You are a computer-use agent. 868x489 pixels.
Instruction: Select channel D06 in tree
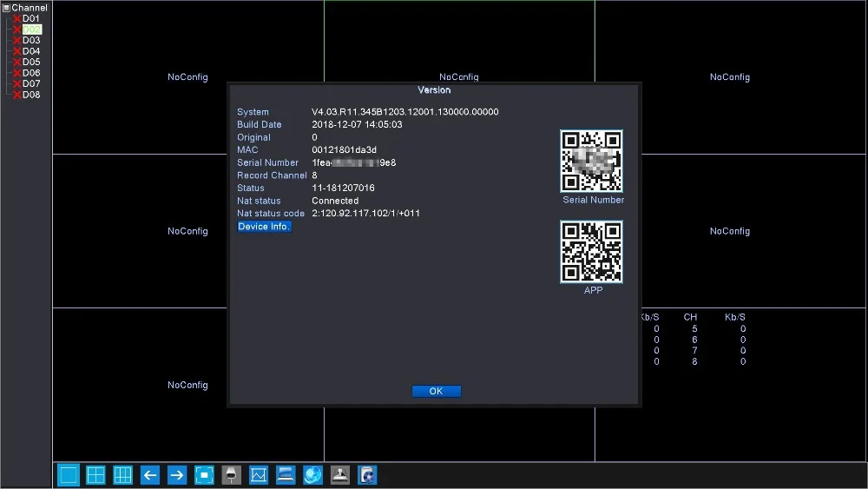click(x=31, y=73)
